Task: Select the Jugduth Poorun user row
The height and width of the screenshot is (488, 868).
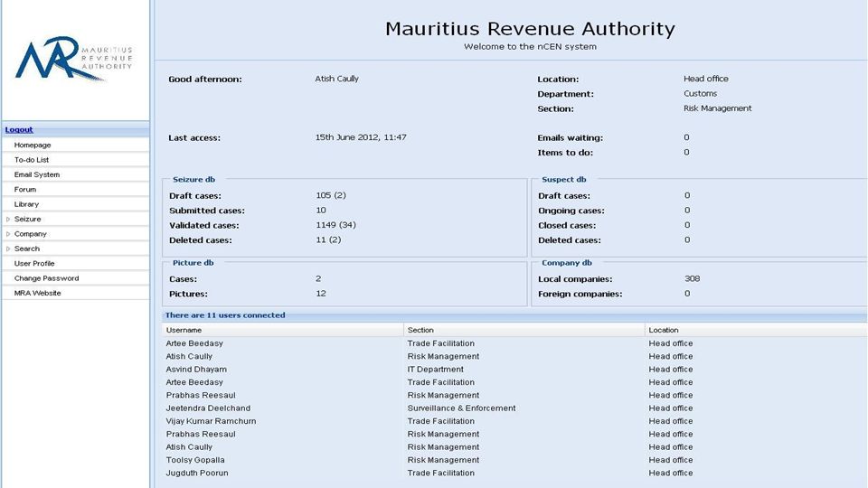Action: [x=514, y=473]
